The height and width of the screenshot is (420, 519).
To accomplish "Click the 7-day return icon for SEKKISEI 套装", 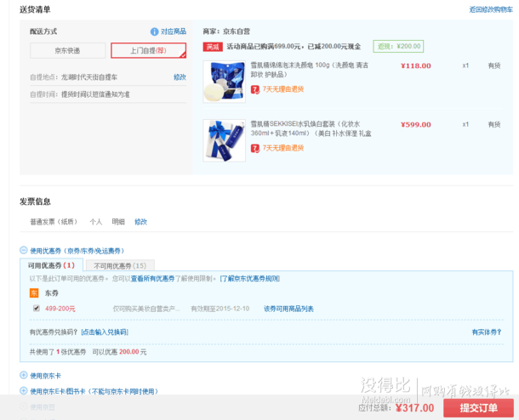I will pos(255,148).
